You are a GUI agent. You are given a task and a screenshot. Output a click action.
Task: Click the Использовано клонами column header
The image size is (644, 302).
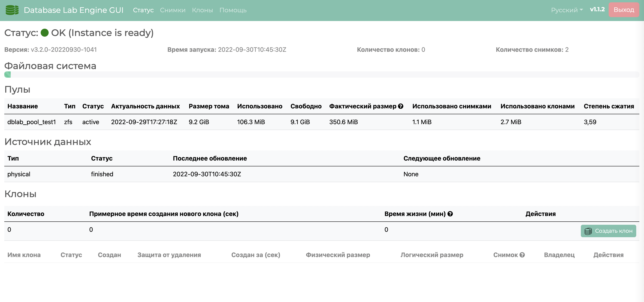[x=537, y=106]
